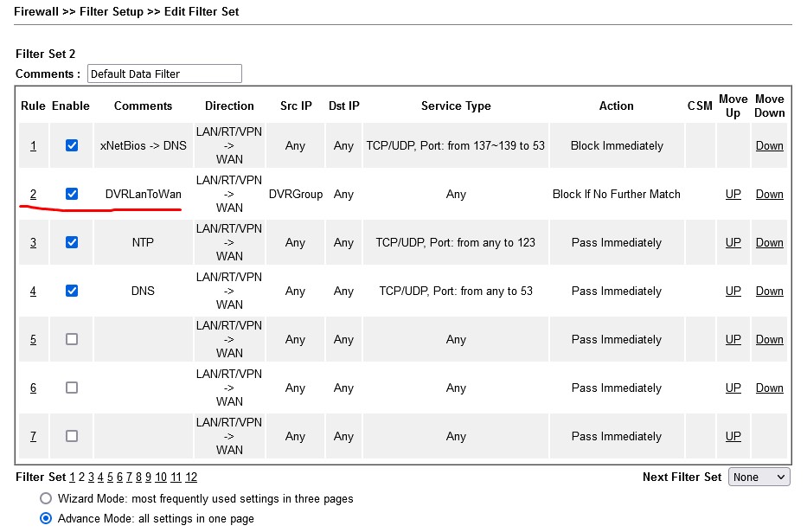Viewport: 807px width, 532px height.
Task: Open rule 2 link to edit
Action: [x=34, y=194]
